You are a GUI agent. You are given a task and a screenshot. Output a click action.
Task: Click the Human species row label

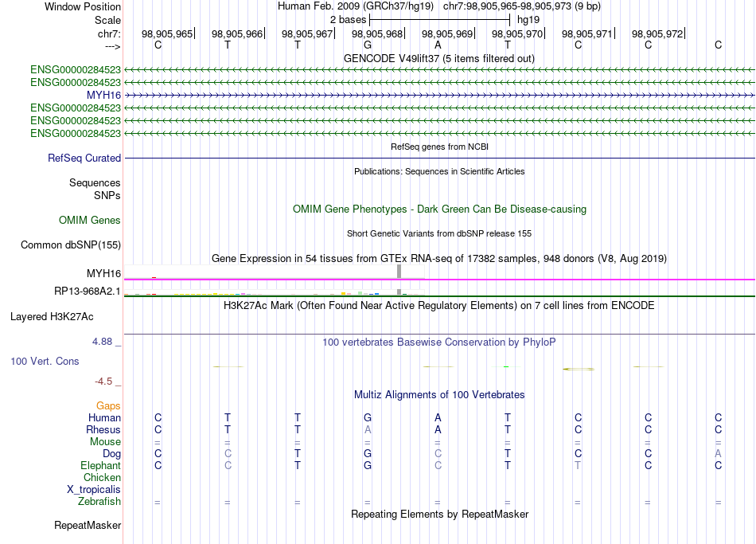[x=104, y=417]
